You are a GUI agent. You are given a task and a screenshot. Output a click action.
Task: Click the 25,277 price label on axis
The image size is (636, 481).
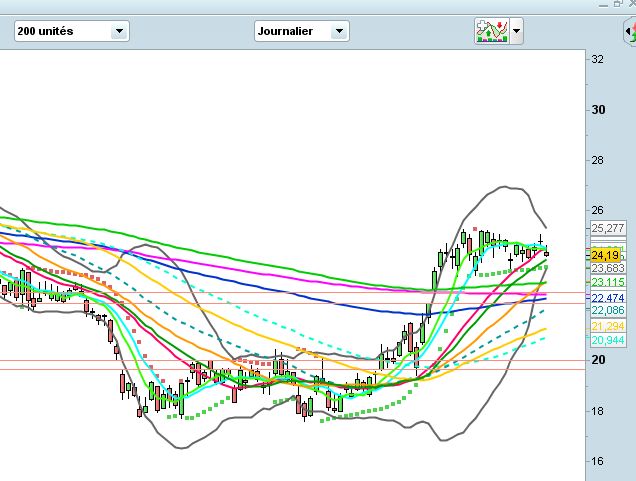608,228
